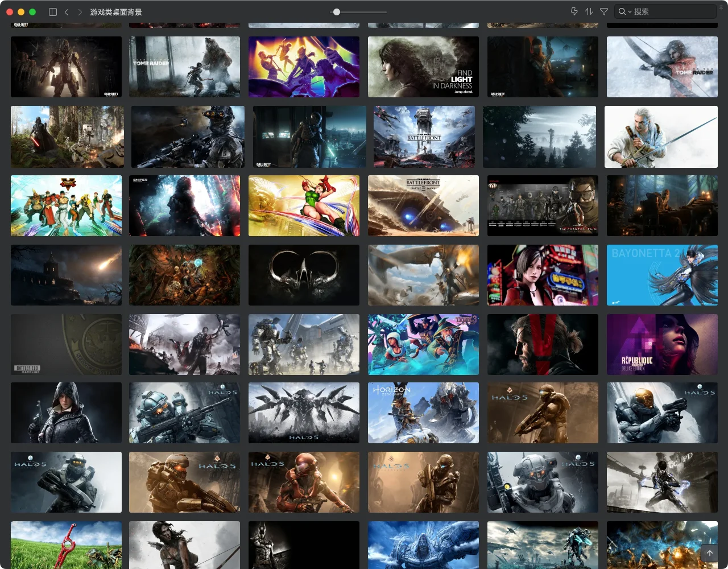Select the Batman dark wallpaper
The height and width of the screenshot is (569, 728).
(x=304, y=545)
